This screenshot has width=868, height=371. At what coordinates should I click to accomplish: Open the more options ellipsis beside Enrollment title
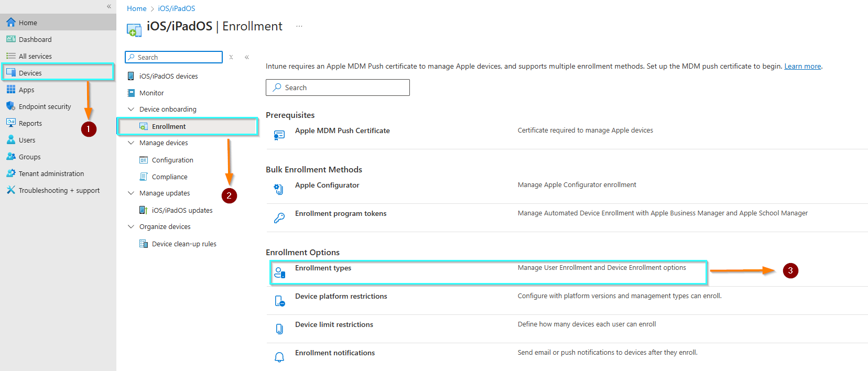pos(299,26)
